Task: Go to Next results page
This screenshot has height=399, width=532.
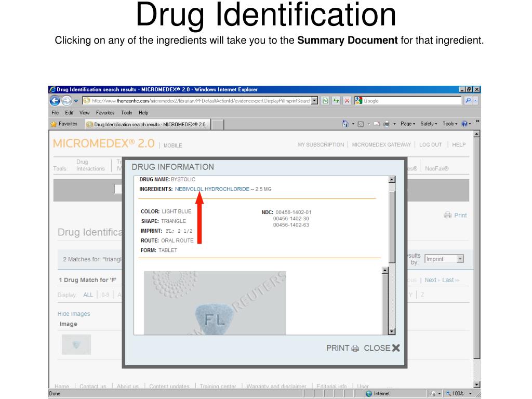Action: click(x=431, y=280)
